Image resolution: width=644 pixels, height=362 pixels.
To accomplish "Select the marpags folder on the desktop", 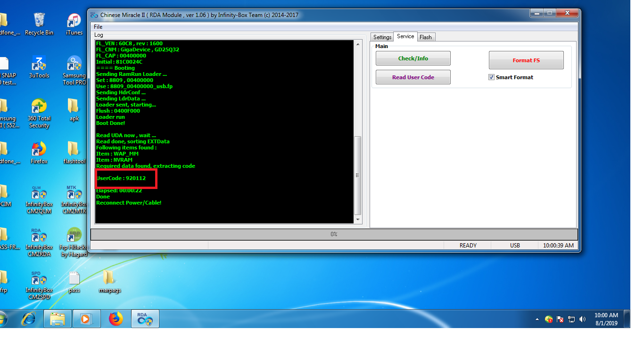I will click(x=109, y=282).
